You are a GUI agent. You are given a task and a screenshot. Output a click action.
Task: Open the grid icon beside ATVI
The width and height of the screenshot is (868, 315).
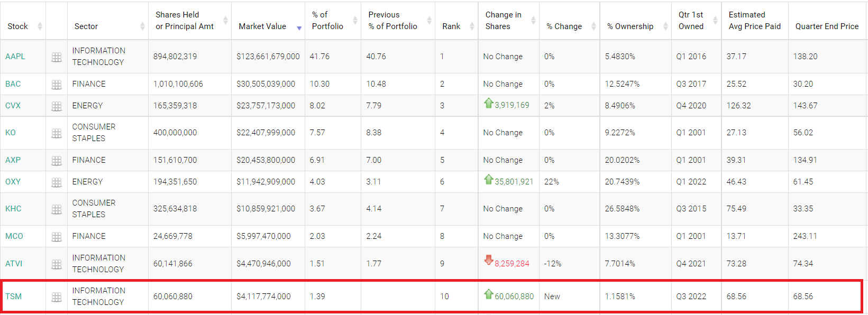pos(57,264)
